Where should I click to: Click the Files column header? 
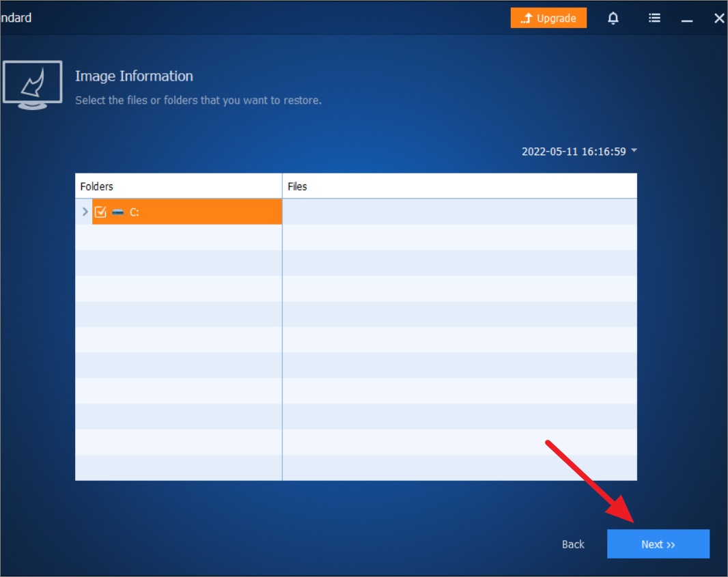(x=297, y=186)
